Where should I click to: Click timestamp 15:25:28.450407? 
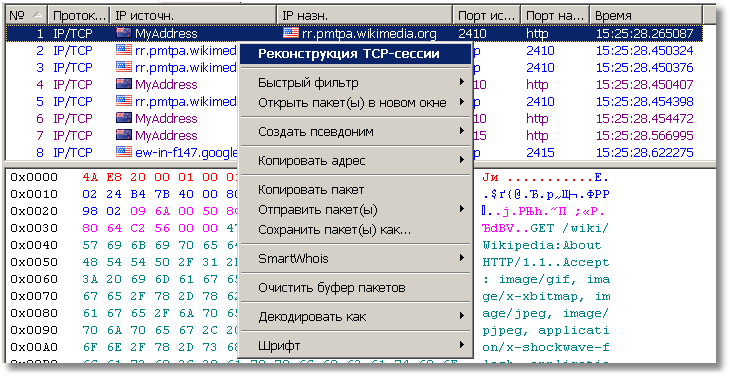point(645,85)
